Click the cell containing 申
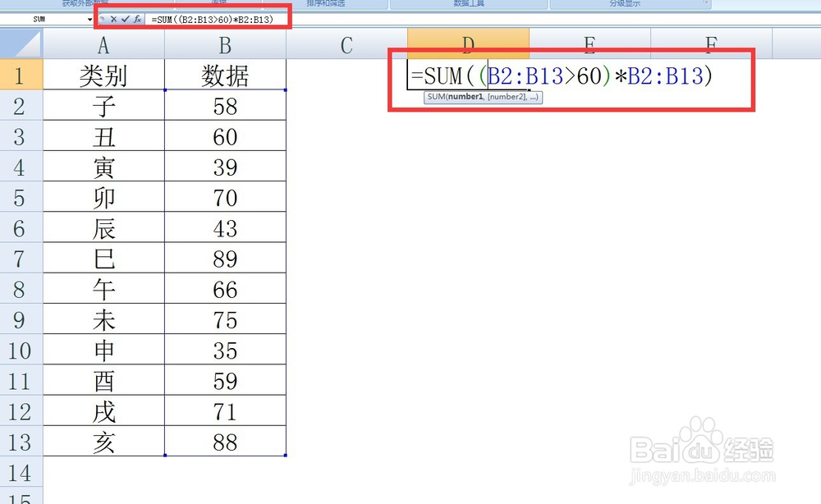The image size is (821, 504). pyautogui.click(x=103, y=349)
